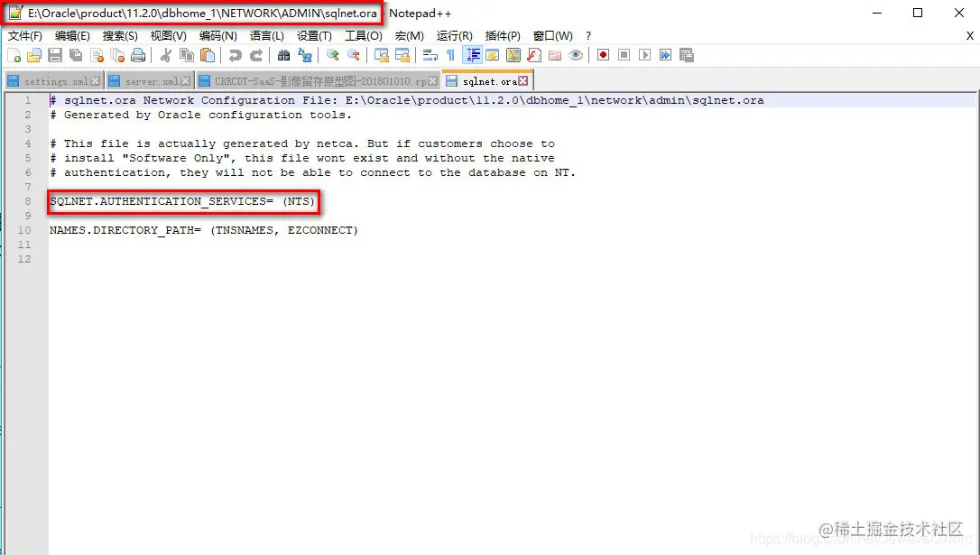Zoom in with the magnifier plus icon
This screenshot has height=555, width=980.
pyautogui.click(x=332, y=56)
